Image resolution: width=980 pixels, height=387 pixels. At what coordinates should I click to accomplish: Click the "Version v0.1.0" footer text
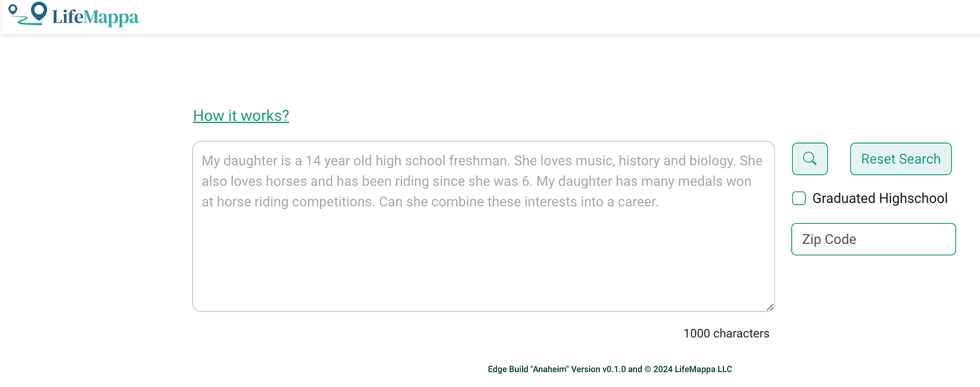(599, 370)
